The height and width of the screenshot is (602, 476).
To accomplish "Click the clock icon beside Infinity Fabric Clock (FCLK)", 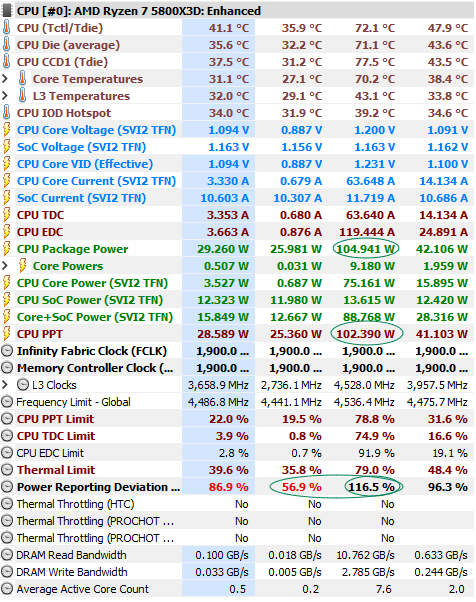I will coord(7,351).
